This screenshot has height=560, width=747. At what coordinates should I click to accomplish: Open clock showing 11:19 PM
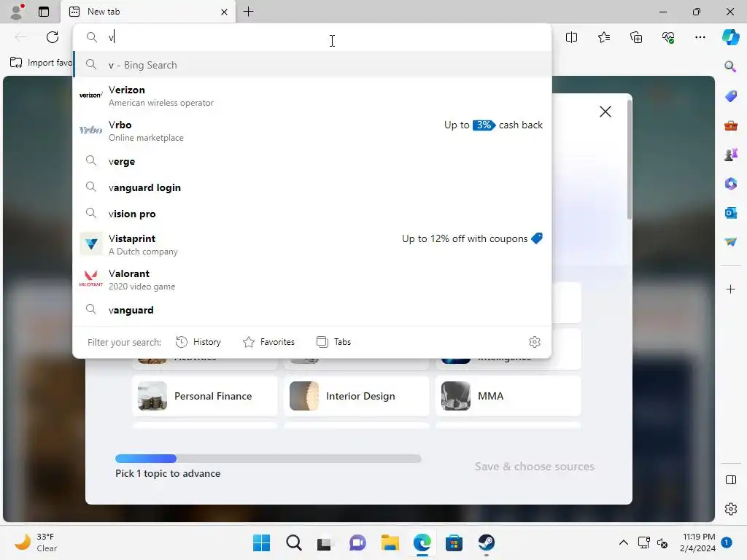(697, 542)
